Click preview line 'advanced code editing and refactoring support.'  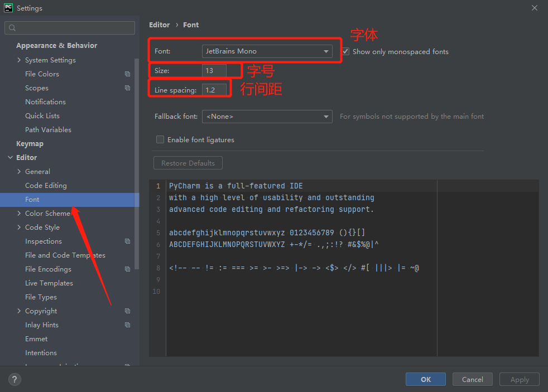[x=272, y=210]
